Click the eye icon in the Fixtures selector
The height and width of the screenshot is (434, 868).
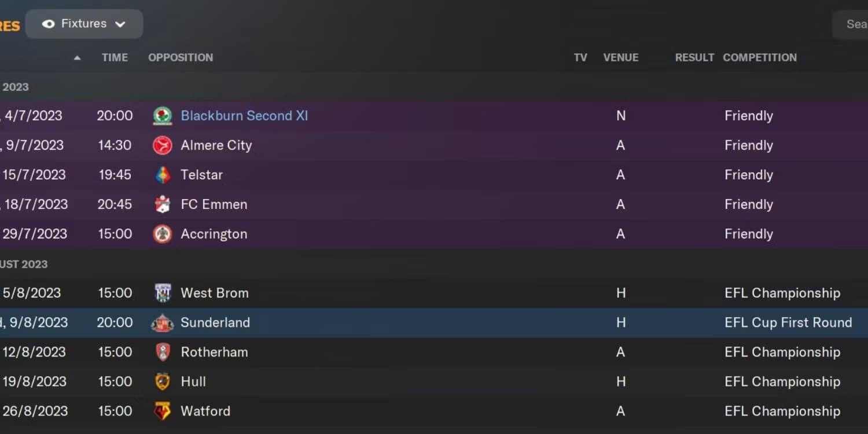[47, 24]
